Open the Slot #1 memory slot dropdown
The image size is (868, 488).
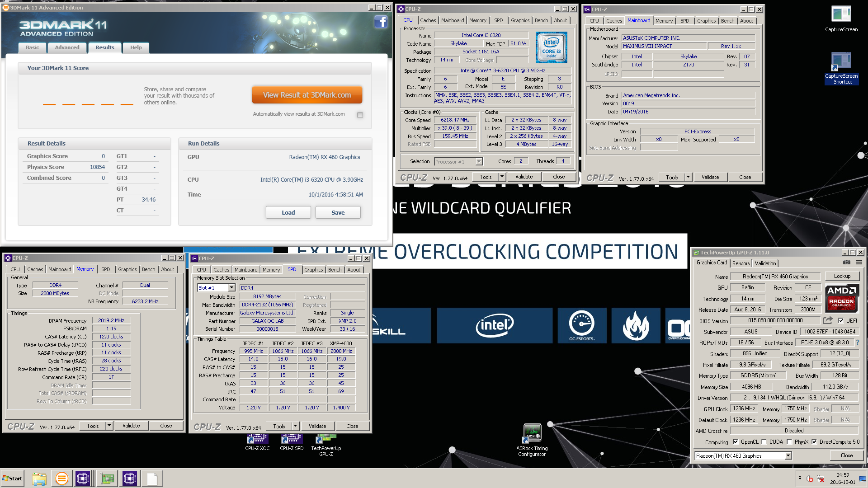231,287
